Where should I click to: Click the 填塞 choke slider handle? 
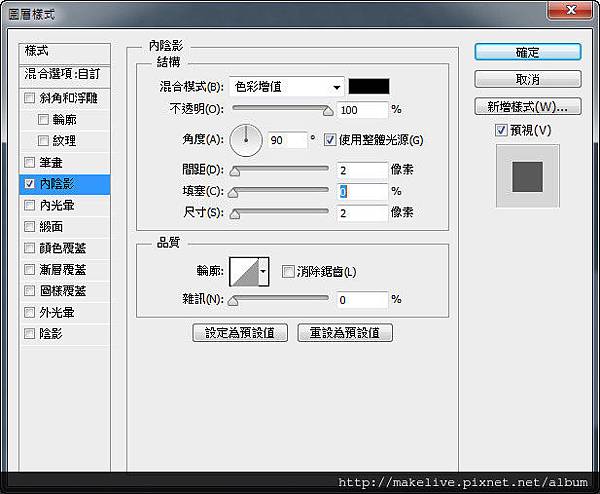233,193
